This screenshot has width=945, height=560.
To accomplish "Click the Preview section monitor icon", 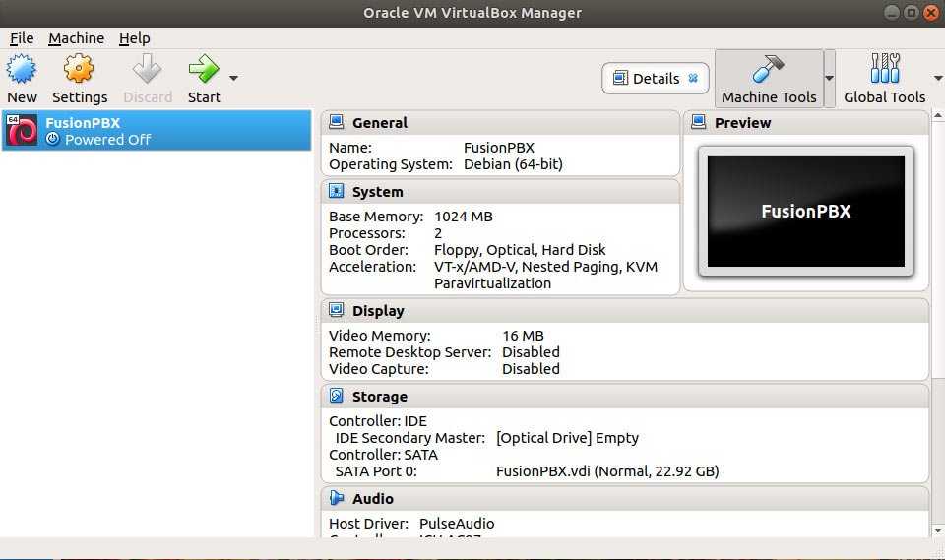I will point(699,122).
